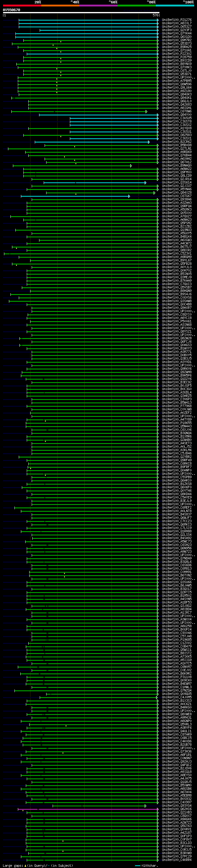Click the orange ~40% legend color segment
Image resolution: width=197 pixels, height=868 pixels.
point(60,6)
